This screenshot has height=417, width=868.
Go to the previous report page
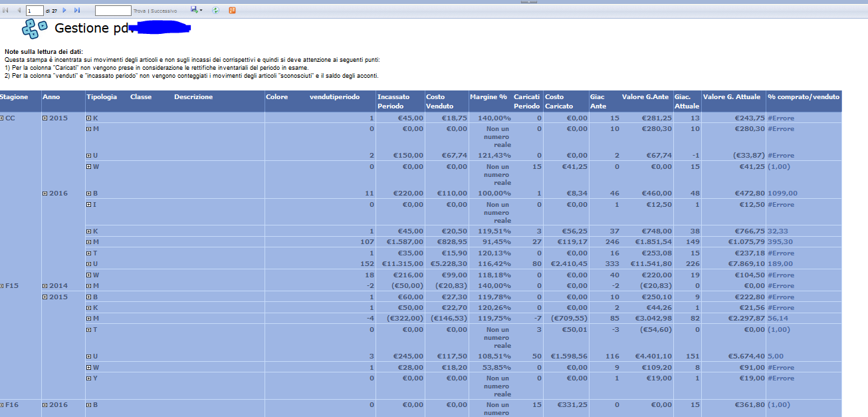click(x=18, y=11)
